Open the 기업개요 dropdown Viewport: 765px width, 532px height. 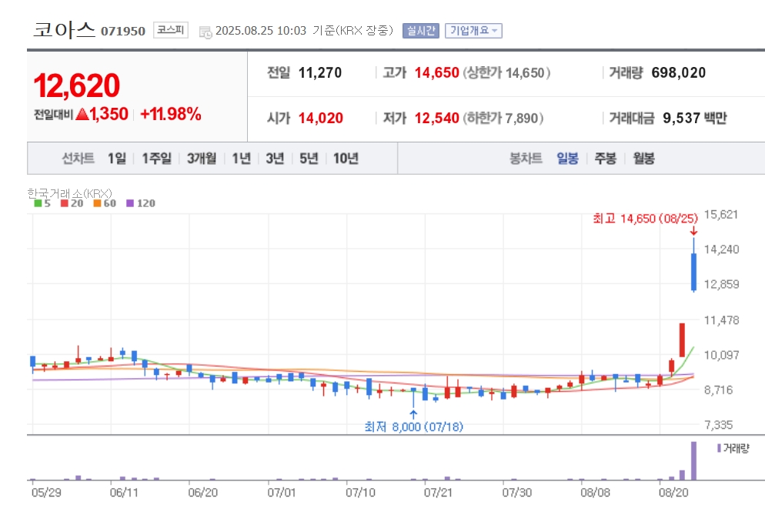point(473,31)
